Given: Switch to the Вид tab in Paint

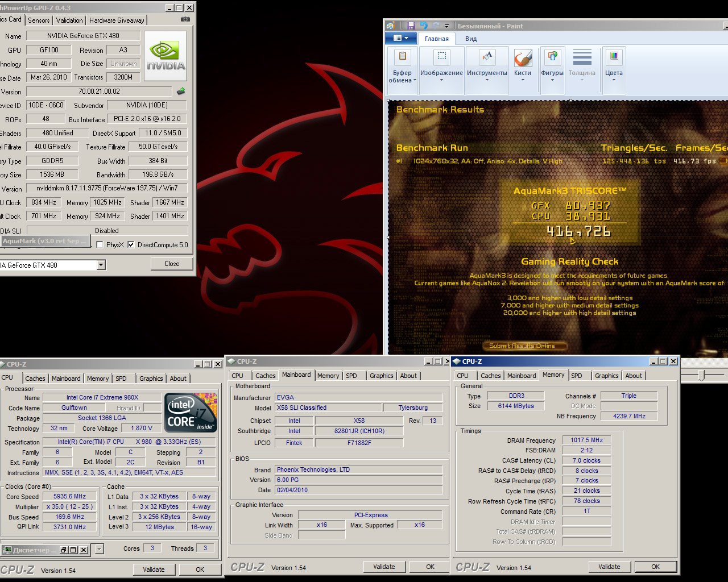Looking at the screenshot, I should pyautogui.click(x=471, y=39).
